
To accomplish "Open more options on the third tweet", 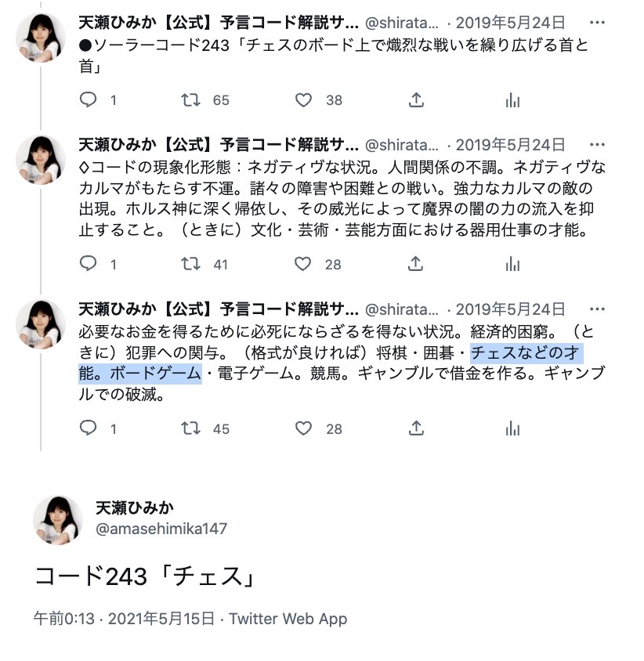I will click(x=597, y=309).
